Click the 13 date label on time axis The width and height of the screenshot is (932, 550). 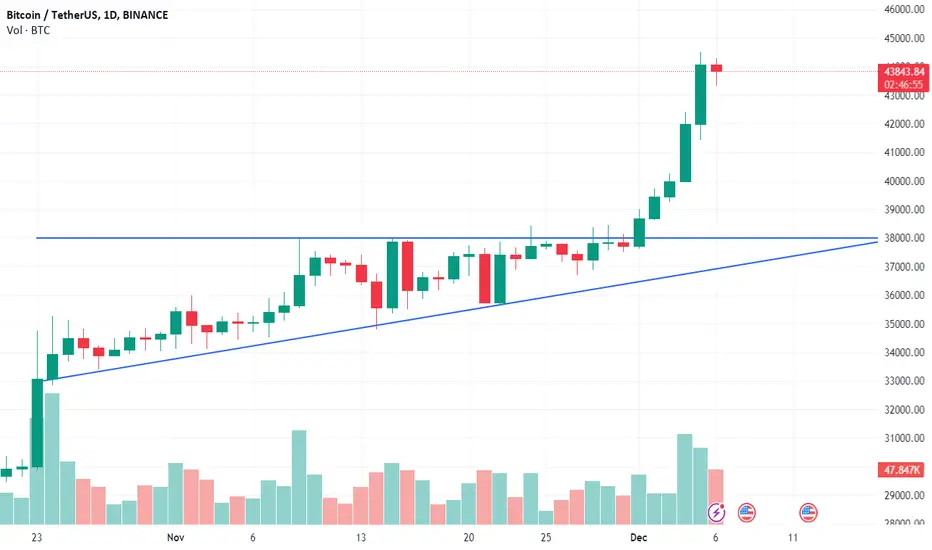361,538
